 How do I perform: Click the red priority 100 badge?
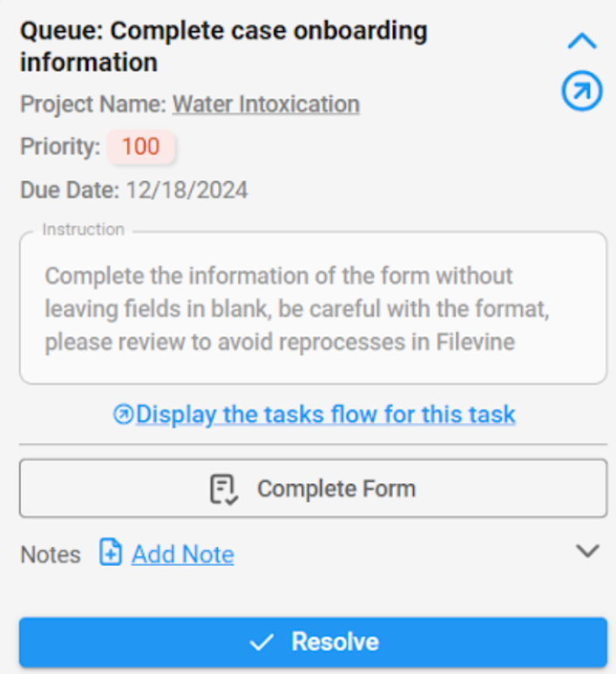coord(141,146)
